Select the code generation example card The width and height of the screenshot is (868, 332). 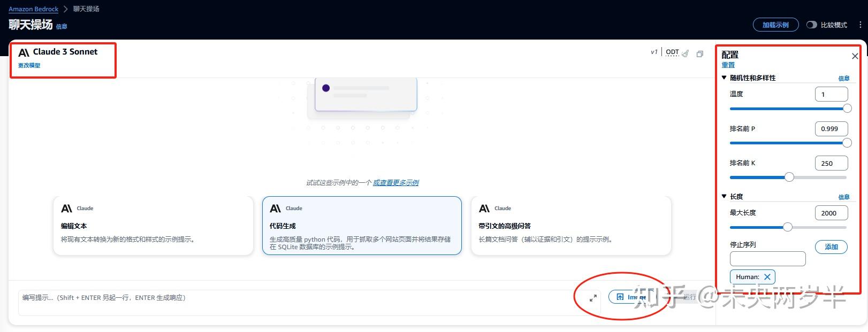point(362,226)
